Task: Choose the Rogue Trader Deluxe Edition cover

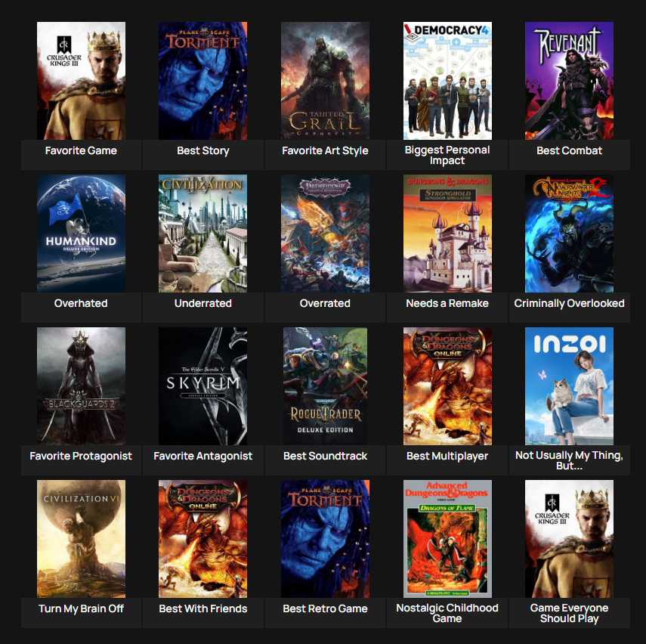Action: (x=325, y=386)
